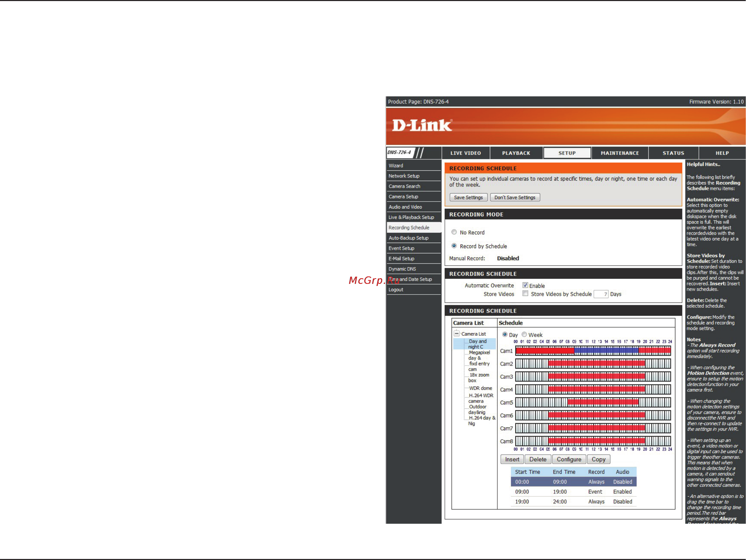Screen dimensions: 746x560
Task: Click the Cam4 schedule timeline
Action: (x=593, y=390)
